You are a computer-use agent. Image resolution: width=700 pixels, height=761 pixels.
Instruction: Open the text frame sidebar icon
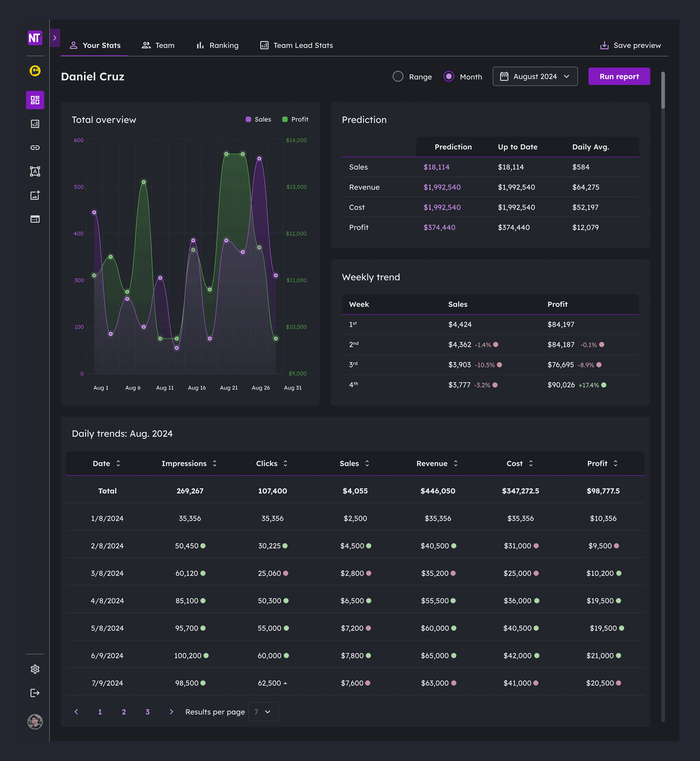(x=35, y=171)
